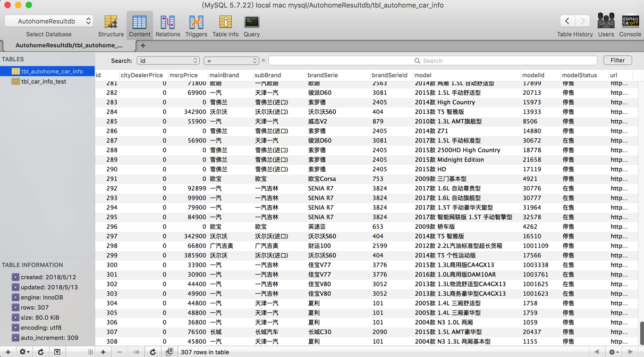Screen dimensions: 644x357
Task: Toggle the table information pane button
Action: pos(57,352)
